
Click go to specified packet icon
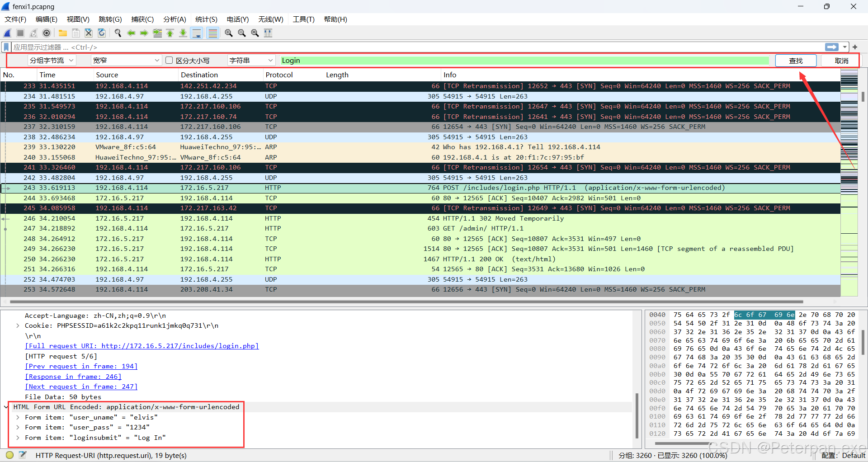[x=157, y=33]
